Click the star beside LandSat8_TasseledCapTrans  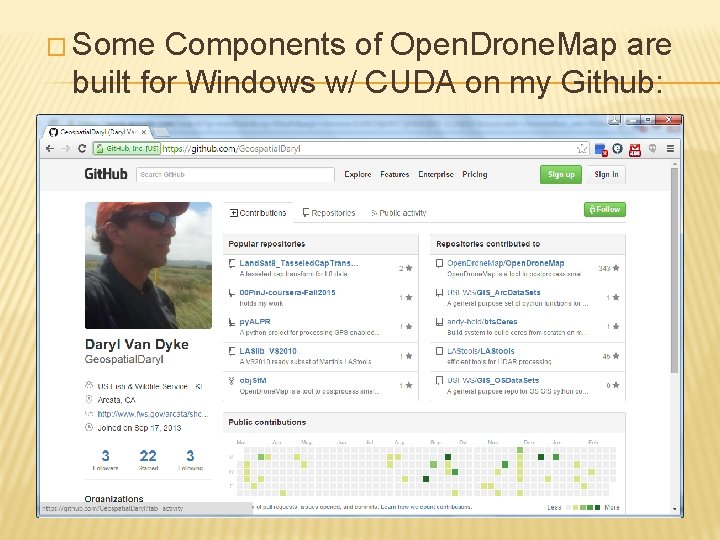click(409, 268)
